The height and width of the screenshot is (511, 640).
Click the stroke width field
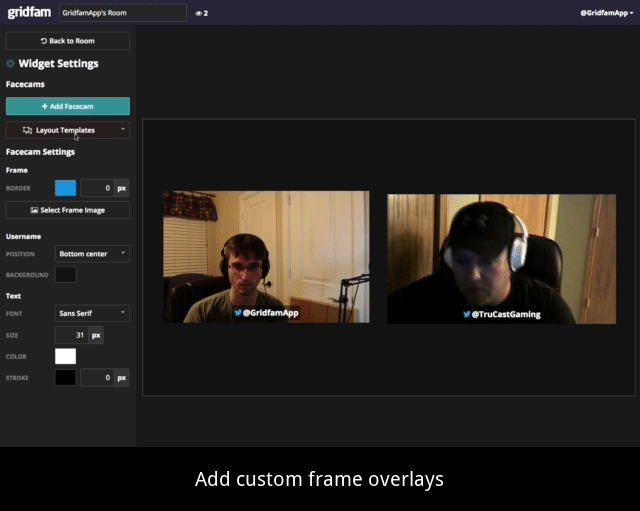click(97, 378)
